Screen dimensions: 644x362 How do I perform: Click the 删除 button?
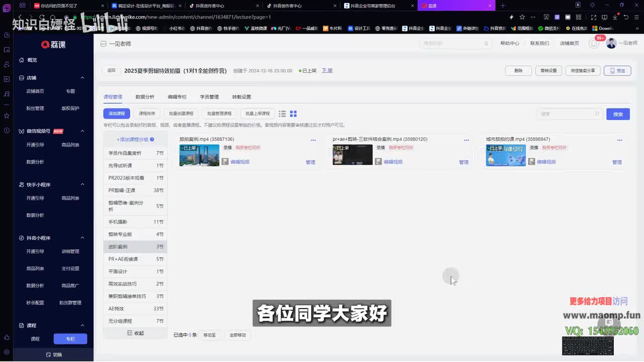click(x=519, y=70)
